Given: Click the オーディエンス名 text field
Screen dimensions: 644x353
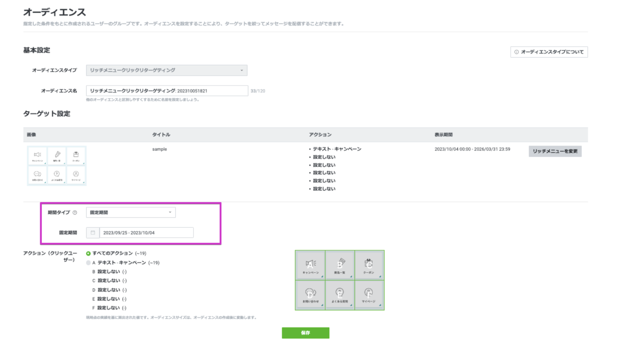Looking at the screenshot, I should click(x=167, y=91).
